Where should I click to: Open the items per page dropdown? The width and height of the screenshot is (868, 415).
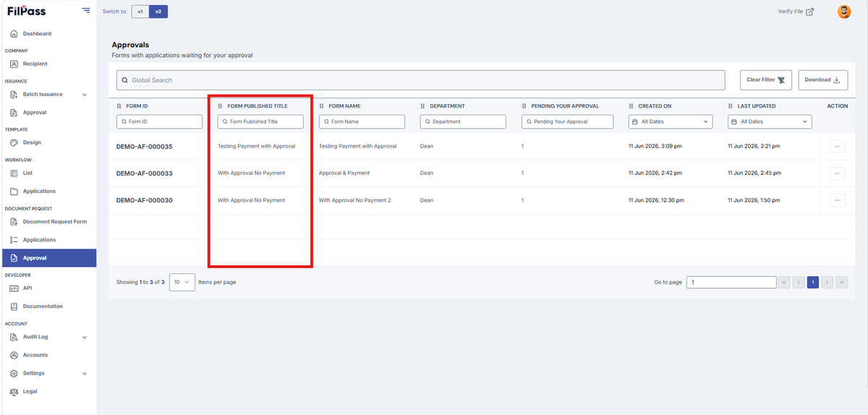182,282
